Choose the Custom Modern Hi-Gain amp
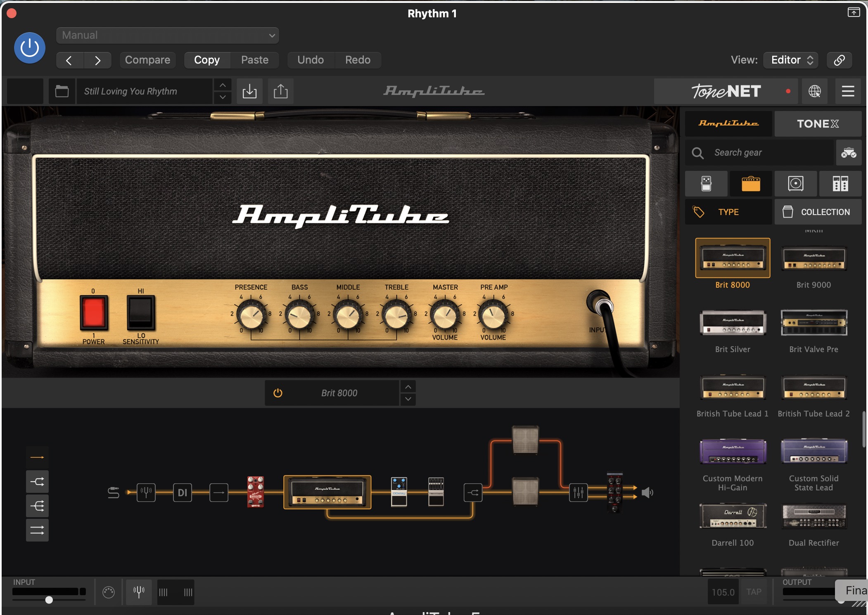The image size is (868, 615). 733,452
